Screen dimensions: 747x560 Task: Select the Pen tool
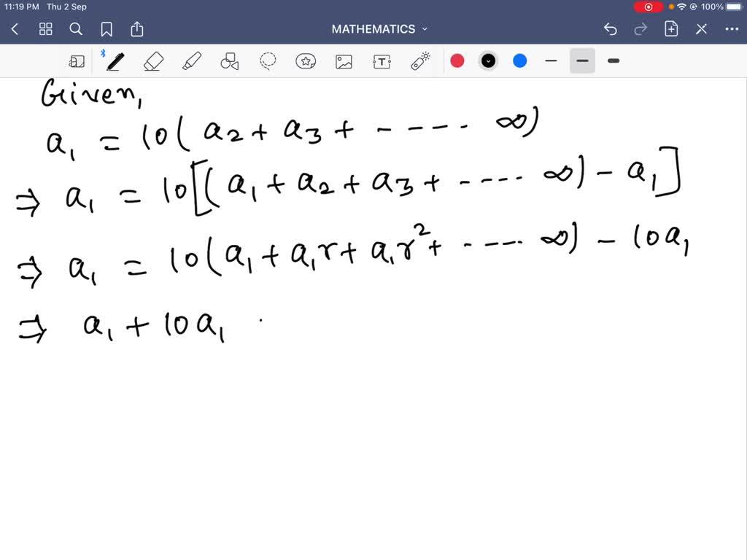click(x=115, y=61)
